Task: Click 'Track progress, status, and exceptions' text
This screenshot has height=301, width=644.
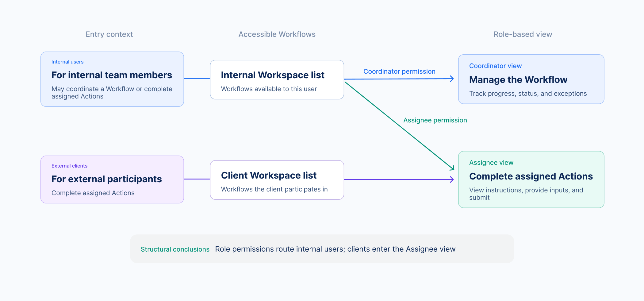Action: (x=528, y=94)
